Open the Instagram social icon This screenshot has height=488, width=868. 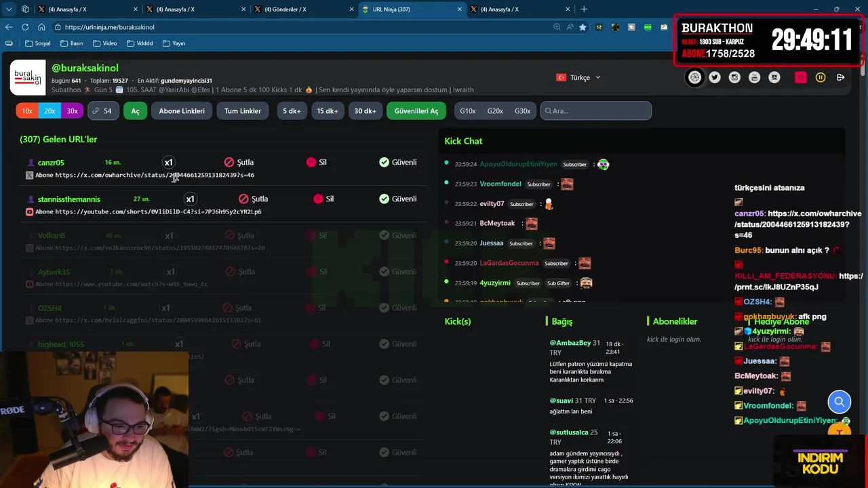coord(734,77)
